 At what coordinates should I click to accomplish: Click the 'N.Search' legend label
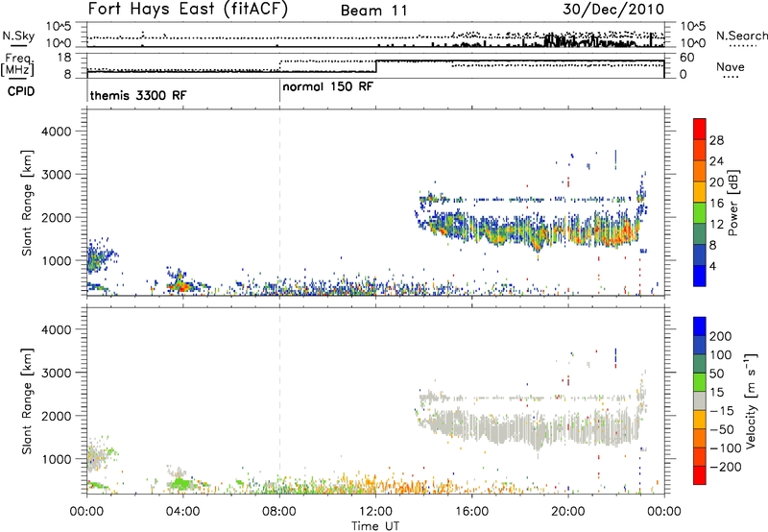[x=742, y=36]
